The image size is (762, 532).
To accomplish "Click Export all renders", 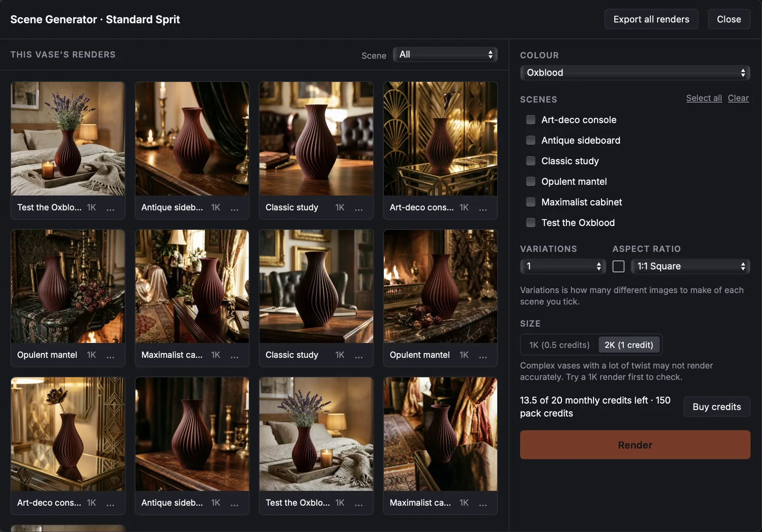I will [651, 19].
